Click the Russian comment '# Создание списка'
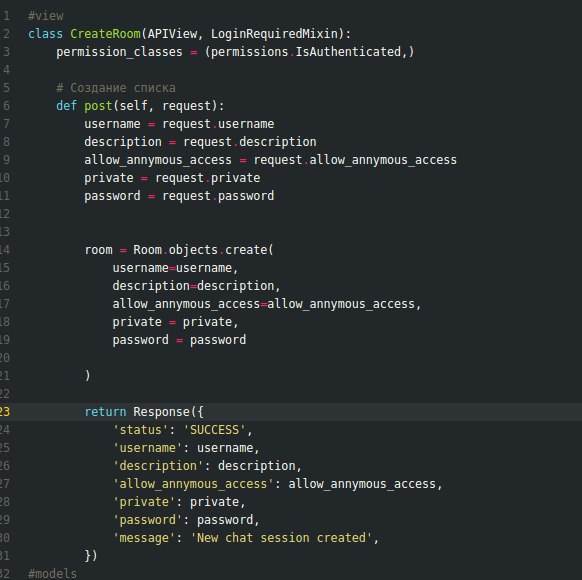This screenshot has width=582, height=580. (116, 88)
